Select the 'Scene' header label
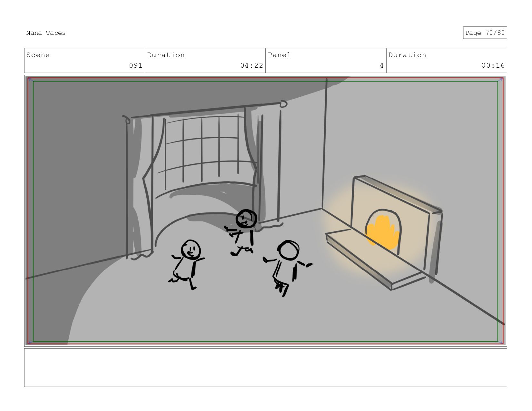This screenshot has height=411, width=532. point(38,55)
